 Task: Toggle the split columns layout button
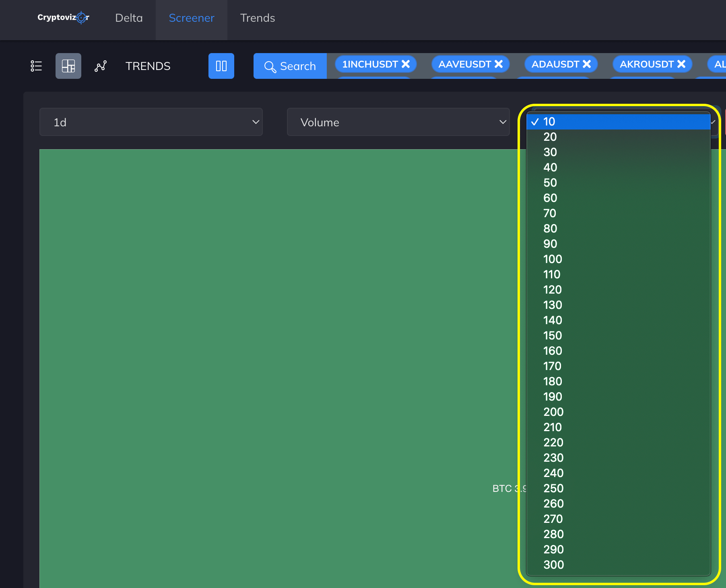(x=221, y=66)
